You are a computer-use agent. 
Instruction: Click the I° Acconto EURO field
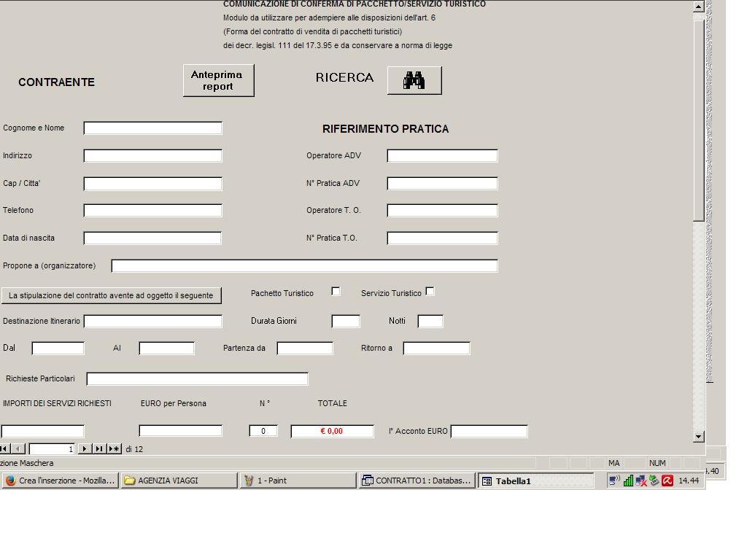tap(489, 432)
